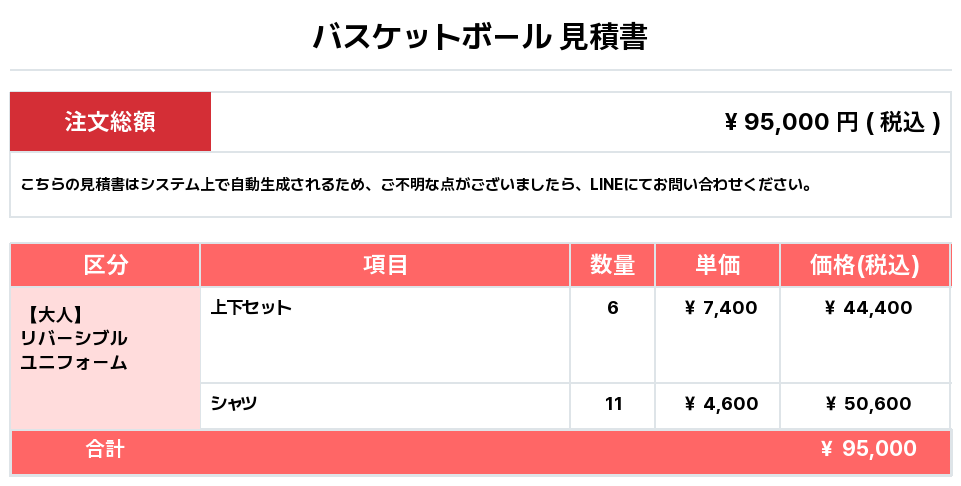Select the 注文総額 red label
The image size is (961, 486).
tap(110, 122)
